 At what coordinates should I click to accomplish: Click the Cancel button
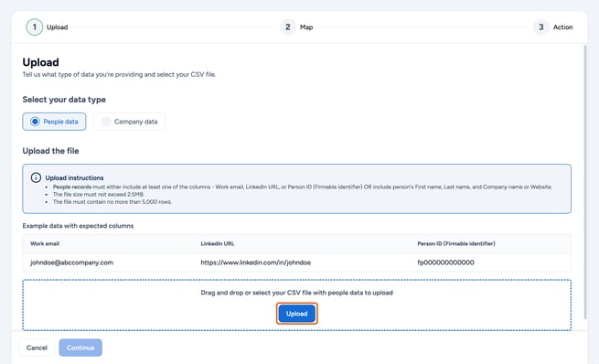pos(37,348)
